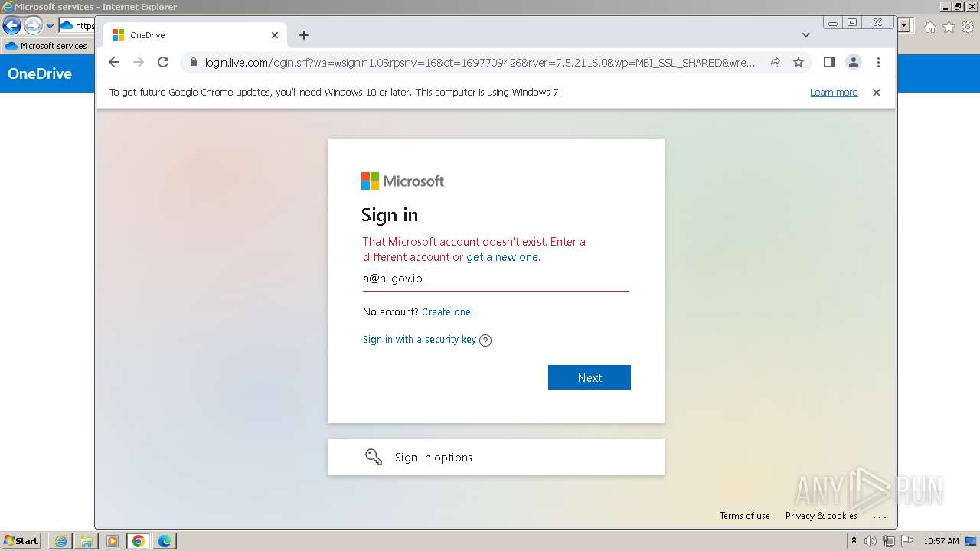Click the footer ellipsis for more options
Screen dimensions: 980x551
pyautogui.click(x=880, y=517)
